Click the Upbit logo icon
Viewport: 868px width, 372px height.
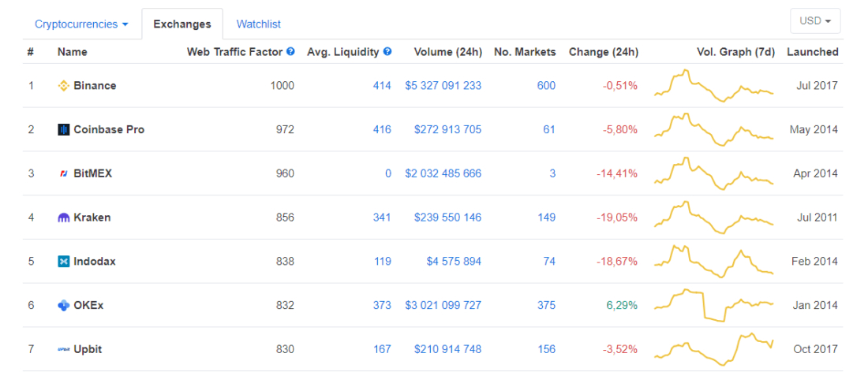point(64,349)
